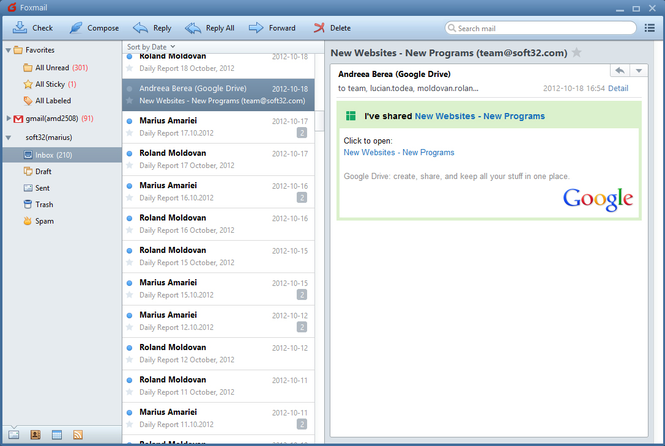Select Roland Moldovan Daily Report 18 October

[218, 66]
